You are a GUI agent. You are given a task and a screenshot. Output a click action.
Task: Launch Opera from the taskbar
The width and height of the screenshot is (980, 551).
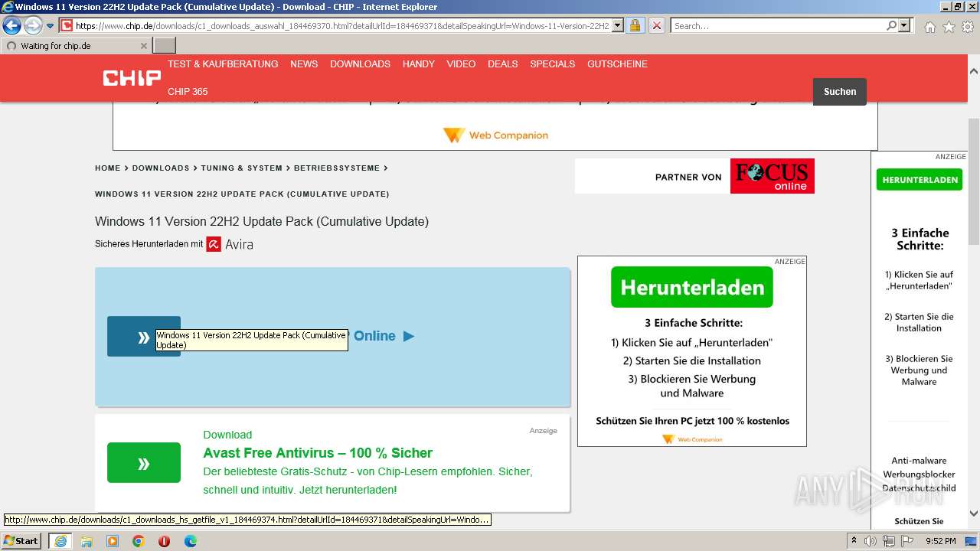[x=164, y=541]
